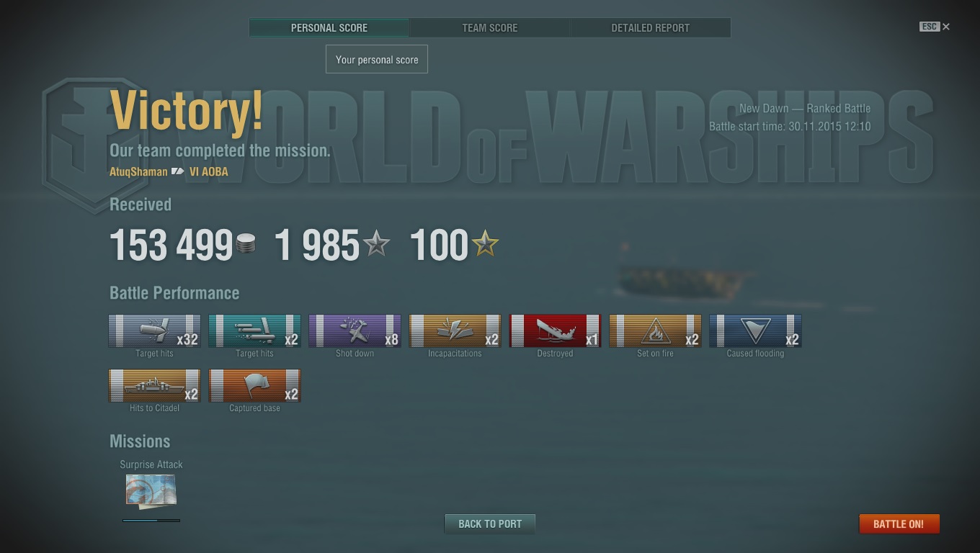Click the Hits to Citadel x2 ribbon
This screenshot has height=553, width=980.
pos(154,386)
